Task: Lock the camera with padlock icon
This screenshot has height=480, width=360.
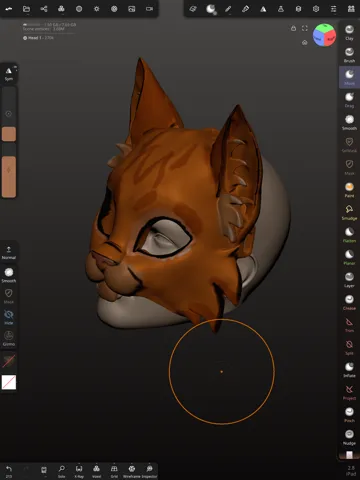Action: coord(293,28)
